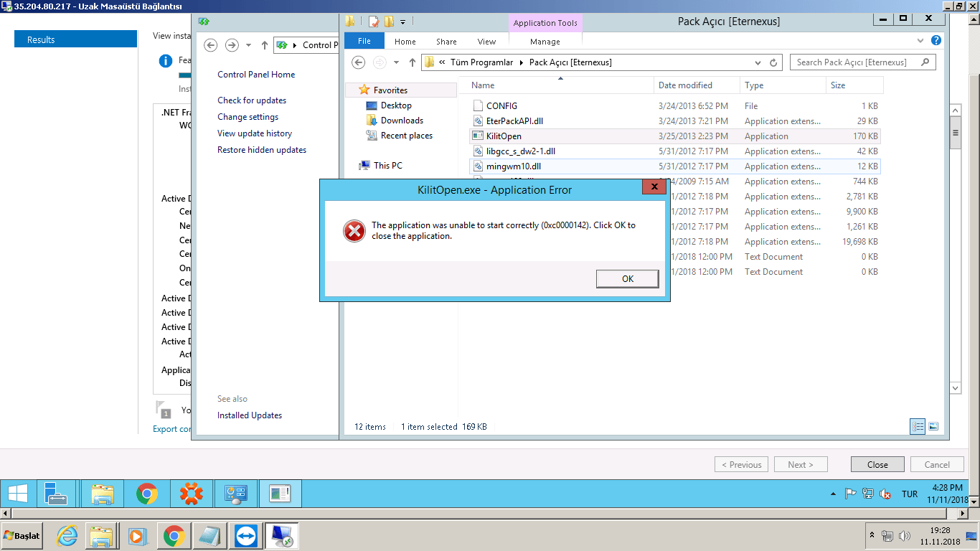The width and height of the screenshot is (980, 551).
Task: Open File Explorer on the remote taskbar
Action: tap(103, 494)
